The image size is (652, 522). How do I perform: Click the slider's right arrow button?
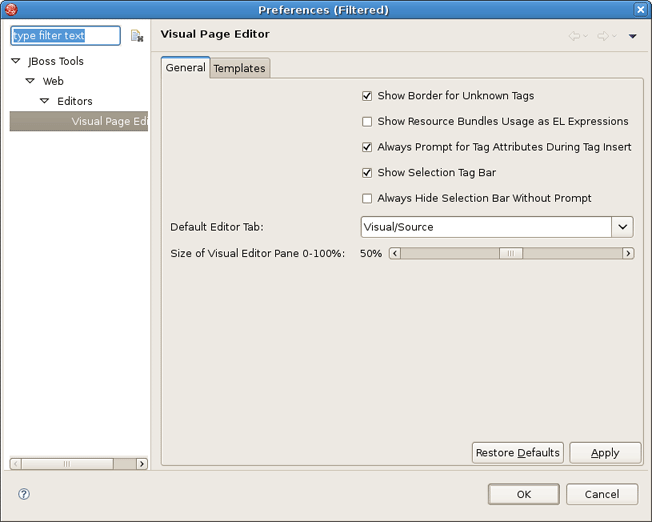628,254
